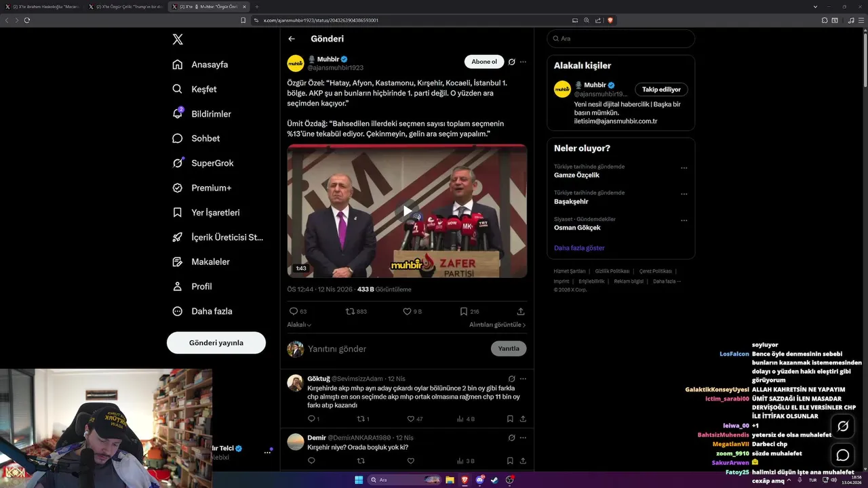Open a new browser tab
Image resolution: width=868 pixels, height=488 pixels.
(x=257, y=6)
